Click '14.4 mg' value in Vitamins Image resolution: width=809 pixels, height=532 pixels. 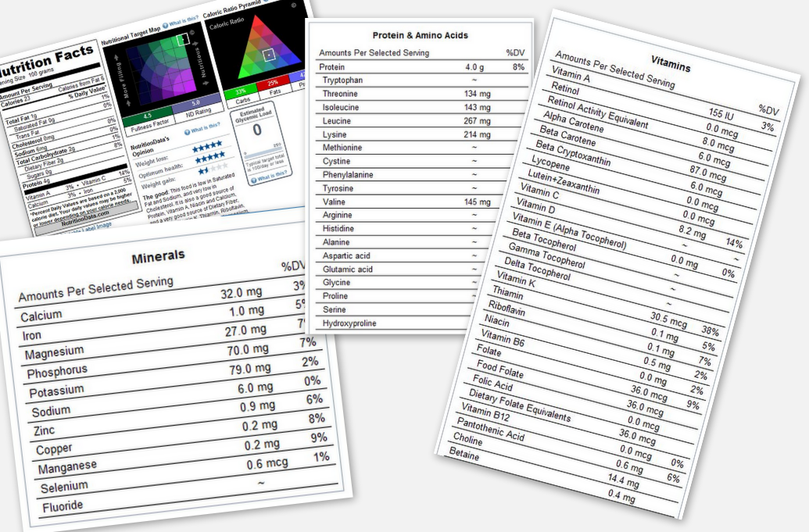(x=623, y=480)
